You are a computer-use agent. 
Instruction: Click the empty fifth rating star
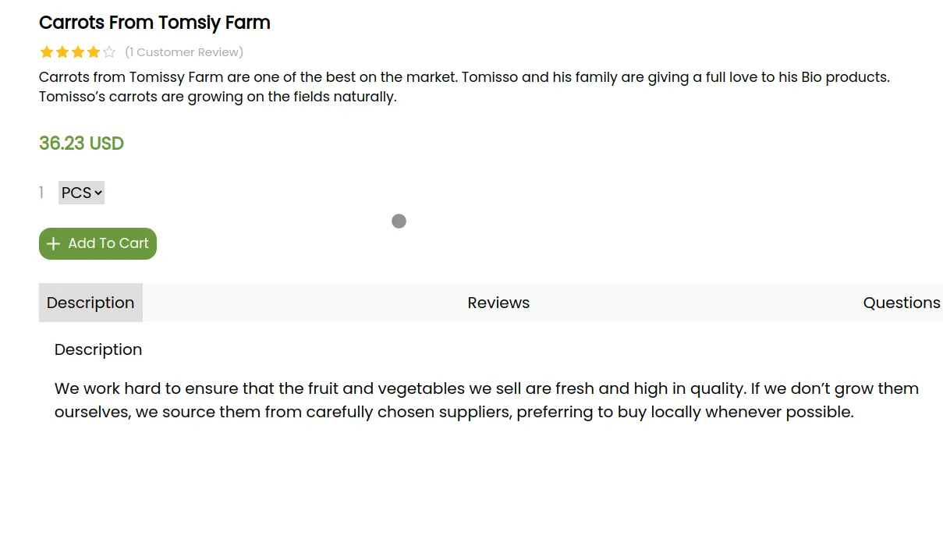pos(109,52)
